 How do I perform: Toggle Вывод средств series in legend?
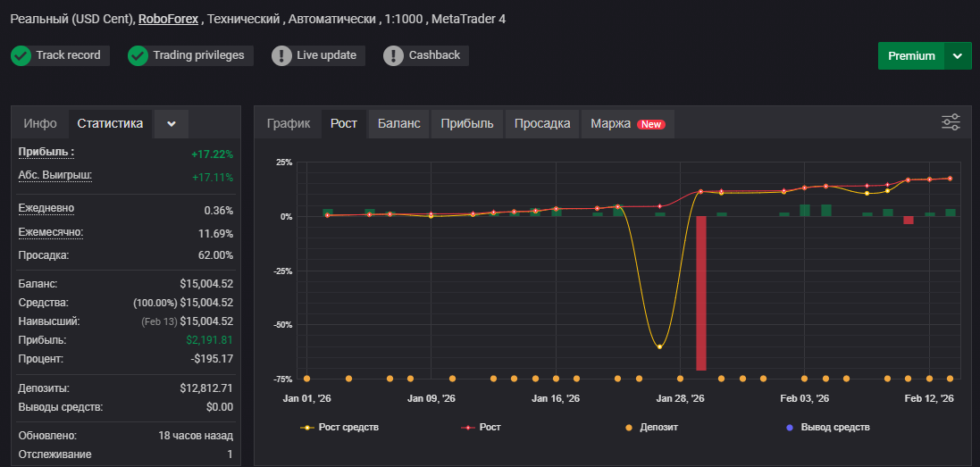click(x=827, y=428)
